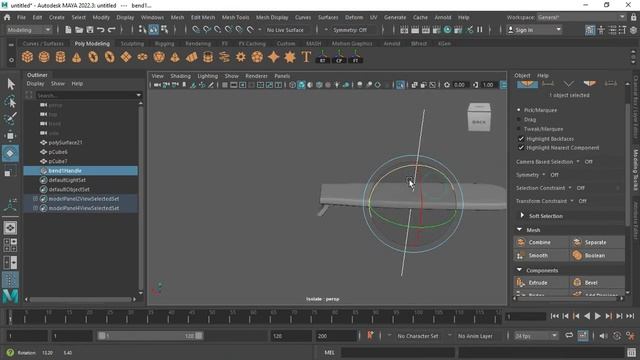Click the Bevel button
The image size is (640, 360).
(x=597, y=282)
